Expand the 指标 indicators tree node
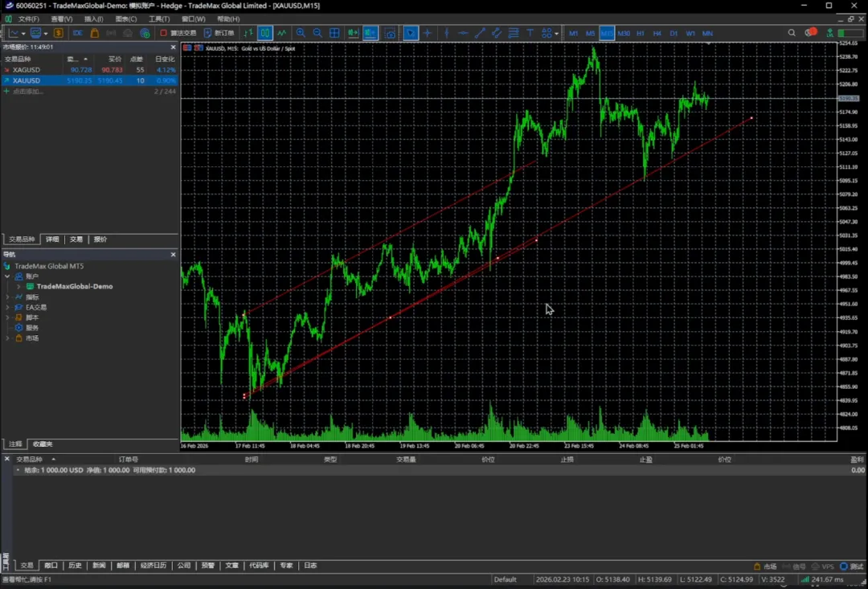 click(x=8, y=297)
